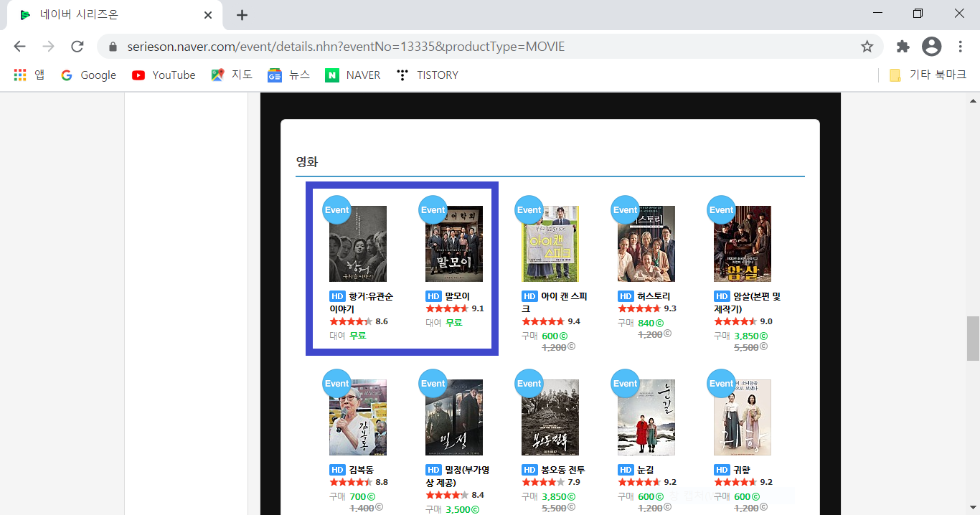The width and height of the screenshot is (980, 515).
Task: Click the 눈길 title link
Action: point(645,470)
